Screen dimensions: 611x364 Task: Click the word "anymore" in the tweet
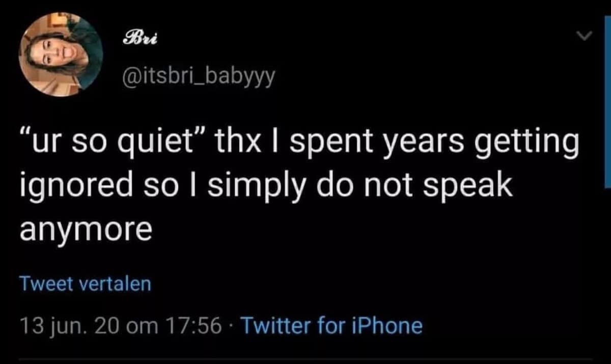point(86,230)
